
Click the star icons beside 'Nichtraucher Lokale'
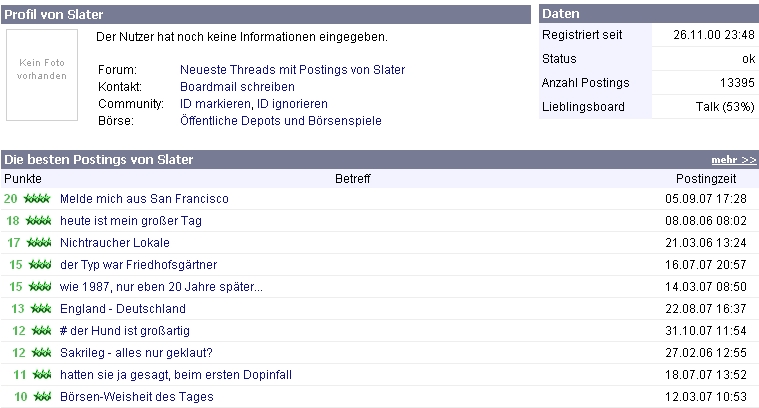[x=38, y=243]
